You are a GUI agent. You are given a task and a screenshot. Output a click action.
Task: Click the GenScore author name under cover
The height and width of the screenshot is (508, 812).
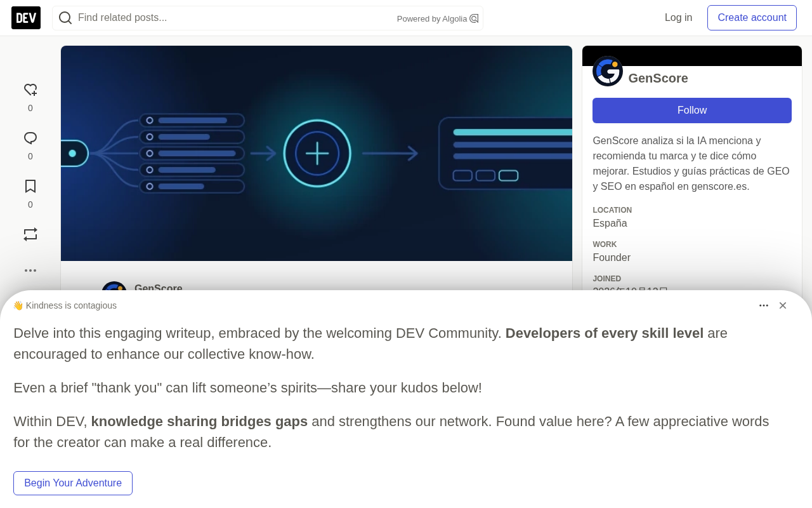click(159, 288)
